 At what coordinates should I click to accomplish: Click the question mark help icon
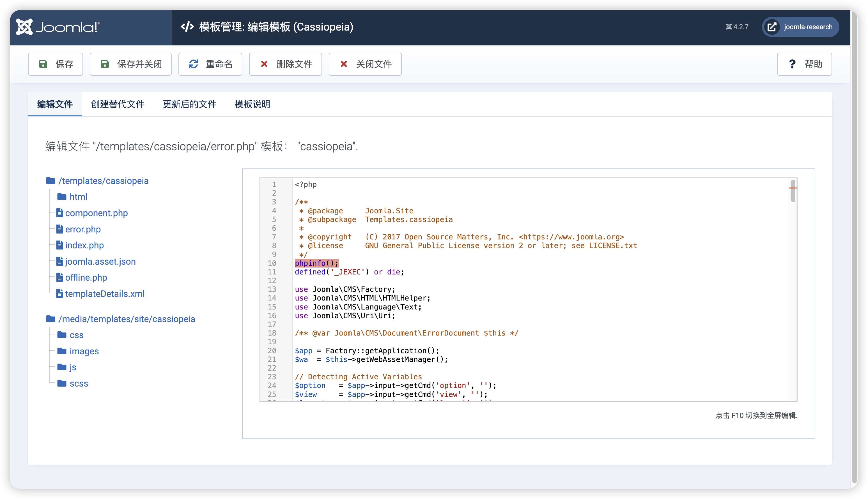click(792, 64)
